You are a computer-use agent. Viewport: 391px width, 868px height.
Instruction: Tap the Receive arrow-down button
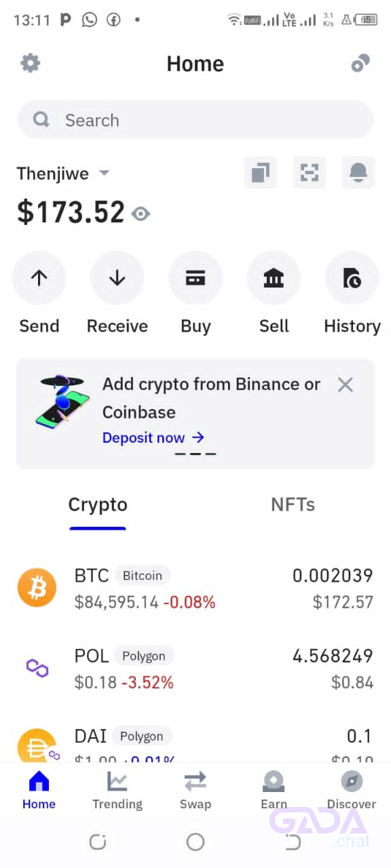tap(117, 278)
